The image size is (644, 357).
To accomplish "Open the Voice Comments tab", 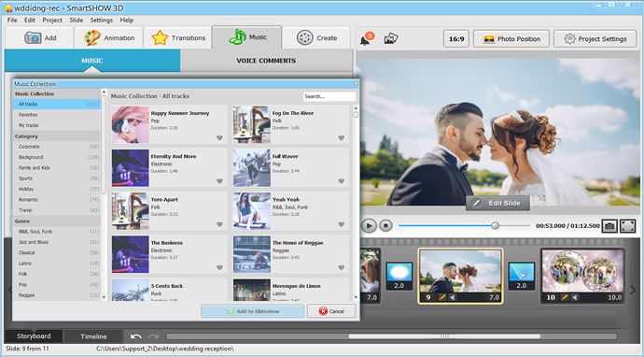I will point(266,61).
